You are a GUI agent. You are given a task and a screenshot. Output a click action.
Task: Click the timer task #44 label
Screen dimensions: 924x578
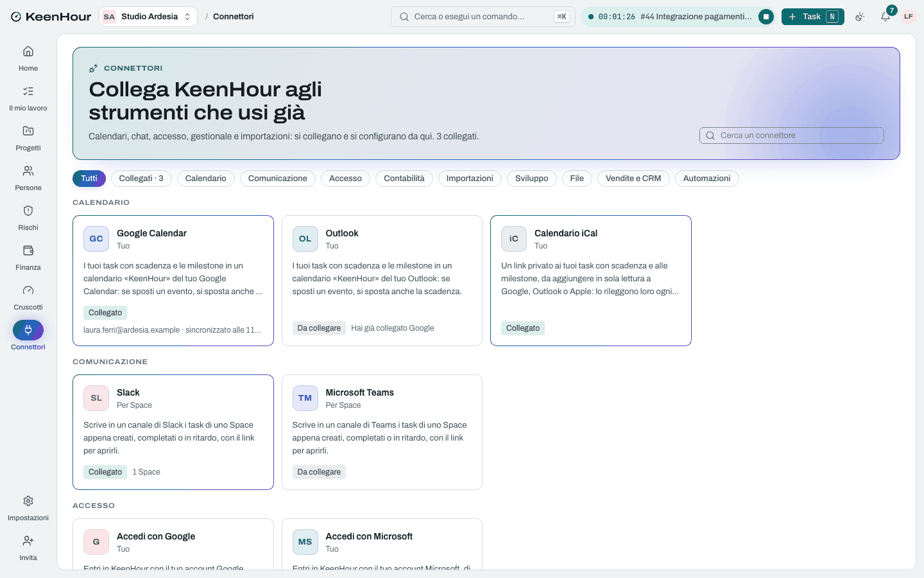pyautogui.click(x=696, y=17)
